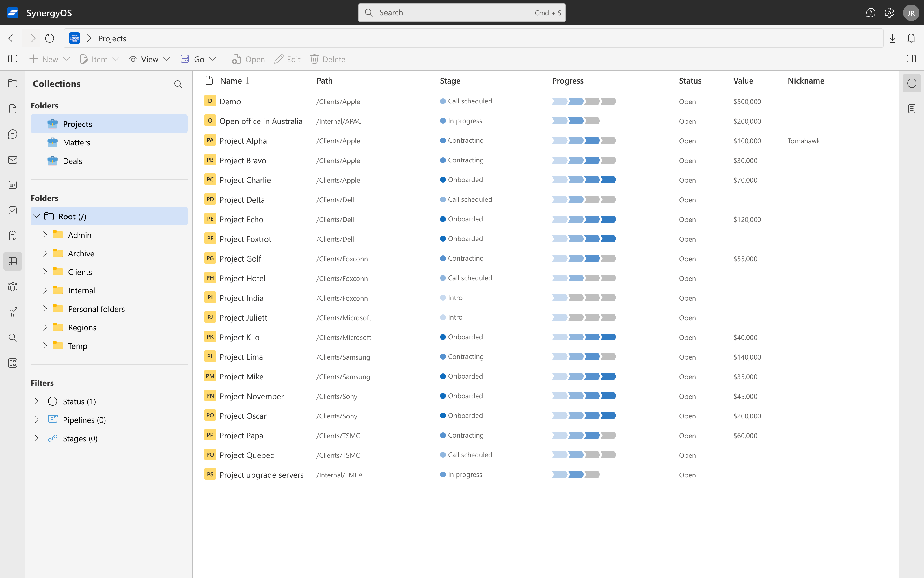
Task: Select the Deals collection
Action: pyautogui.click(x=109, y=161)
